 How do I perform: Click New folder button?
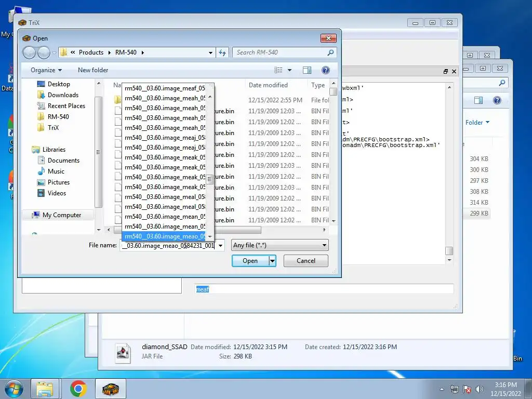pyautogui.click(x=93, y=70)
